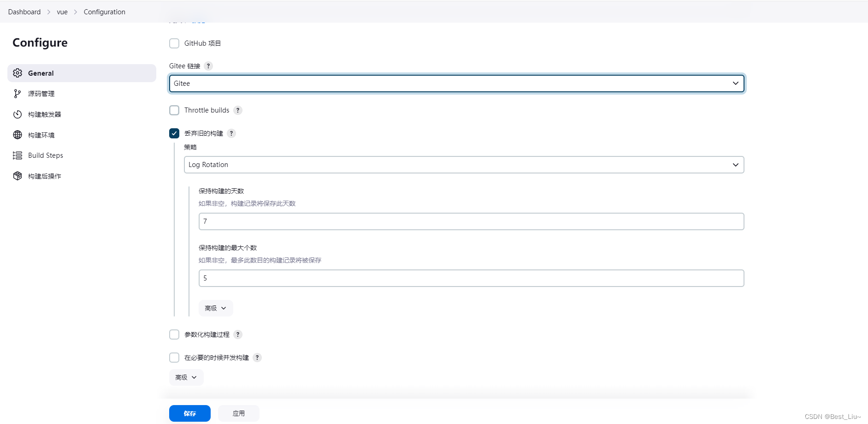Viewport: 868px width, 424px height.
Task: Uncheck 丢弃旧的构建 option
Action: point(174,133)
